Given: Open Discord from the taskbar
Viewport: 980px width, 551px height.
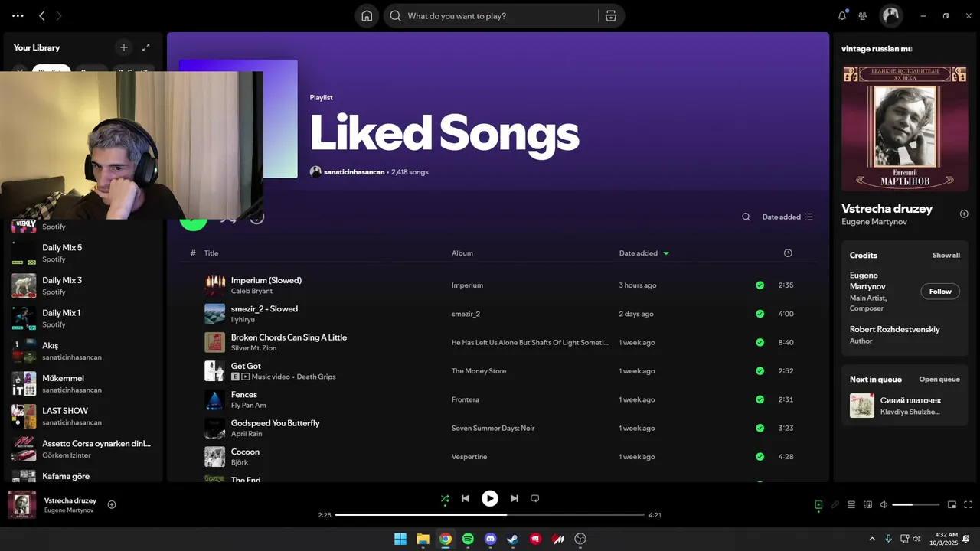Looking at the screenshot, I should pos(491,539).
